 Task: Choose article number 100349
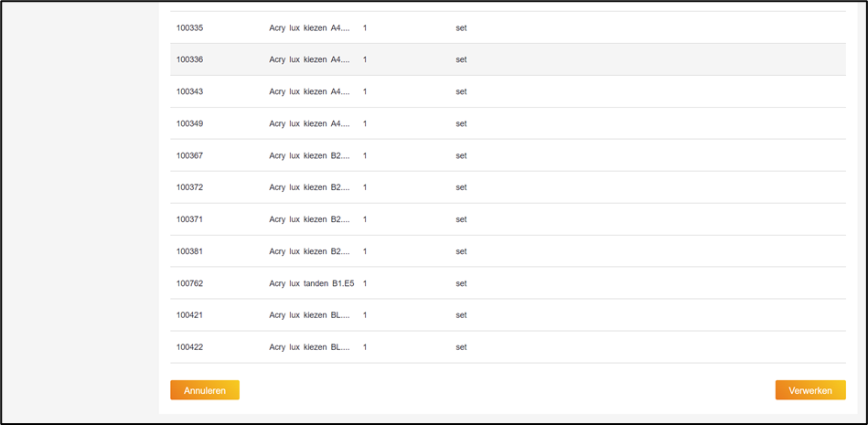pos(190,124)
